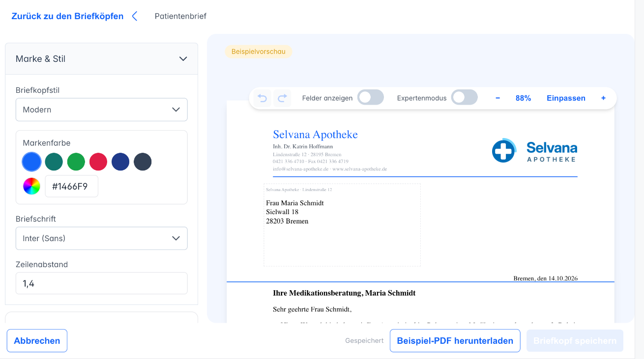Zoom in with the plus icon
The image size is (644, 359).
coord(603,98)
